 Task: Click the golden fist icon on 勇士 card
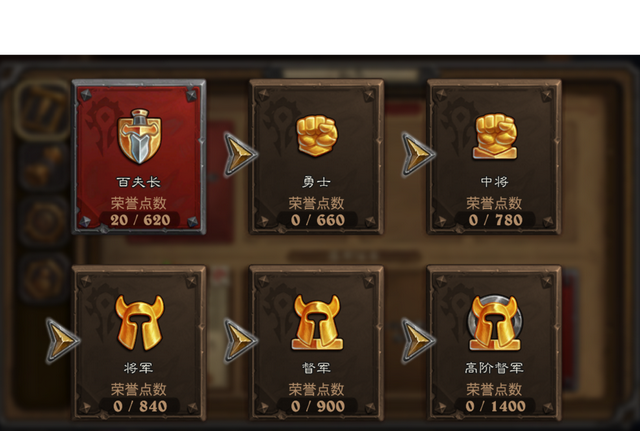317,135
